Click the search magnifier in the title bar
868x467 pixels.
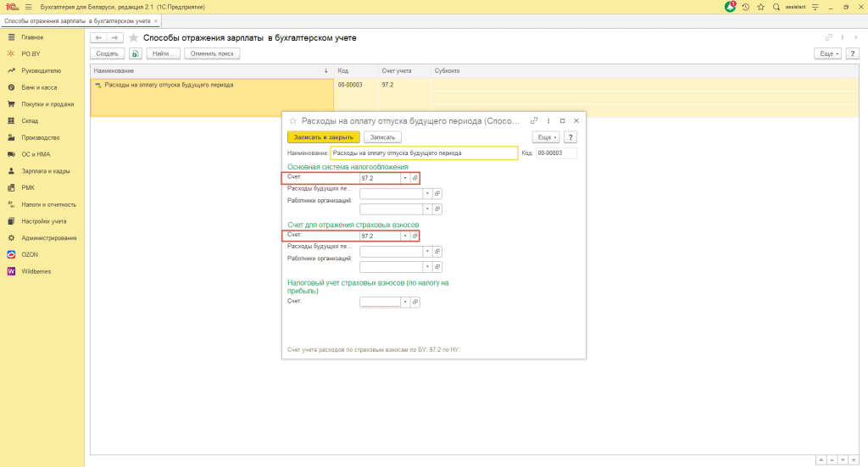point(776,7)
